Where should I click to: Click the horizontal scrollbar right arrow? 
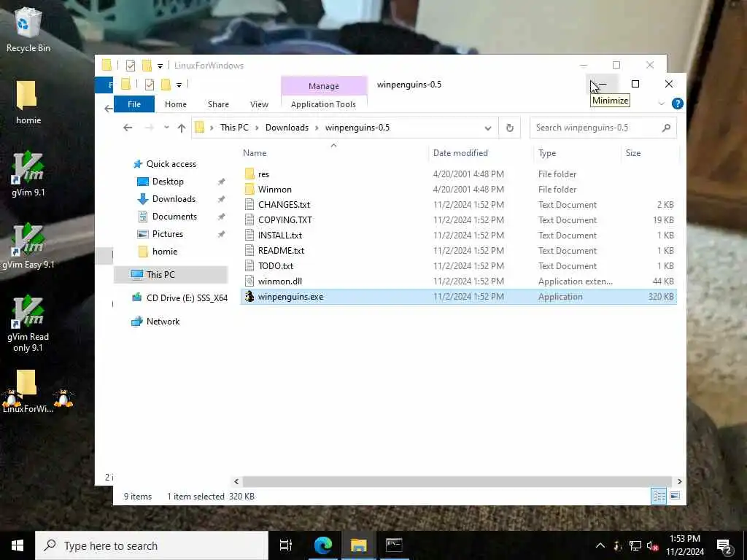click(679, 481)
